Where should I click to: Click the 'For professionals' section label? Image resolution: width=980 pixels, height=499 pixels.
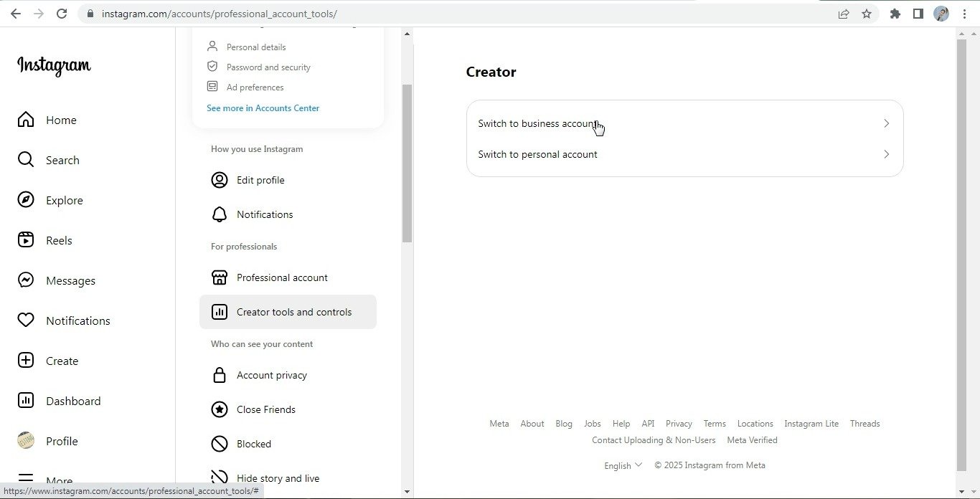(x=244, y=247)
